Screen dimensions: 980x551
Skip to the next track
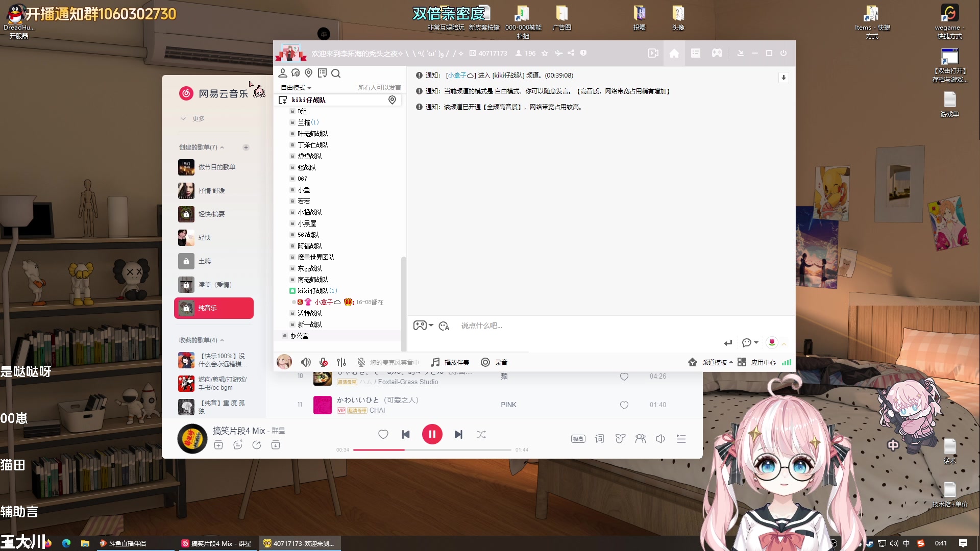coord(458,434)
